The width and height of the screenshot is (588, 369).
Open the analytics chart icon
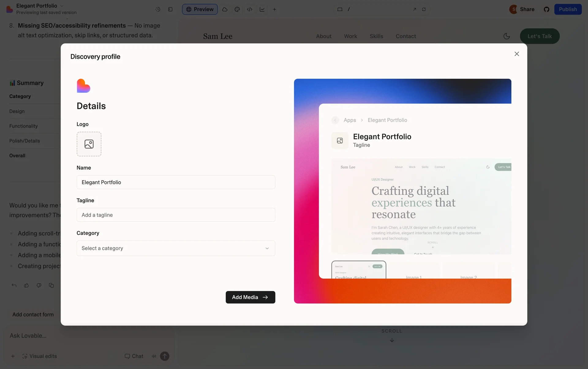262,9
